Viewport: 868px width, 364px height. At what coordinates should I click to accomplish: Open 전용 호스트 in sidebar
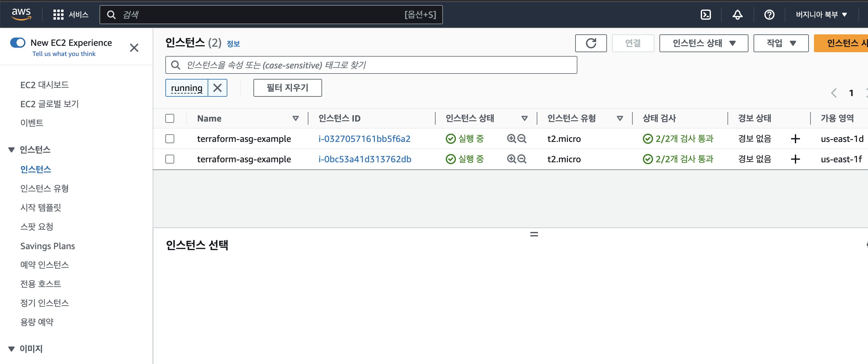click(x=40, y=284)
